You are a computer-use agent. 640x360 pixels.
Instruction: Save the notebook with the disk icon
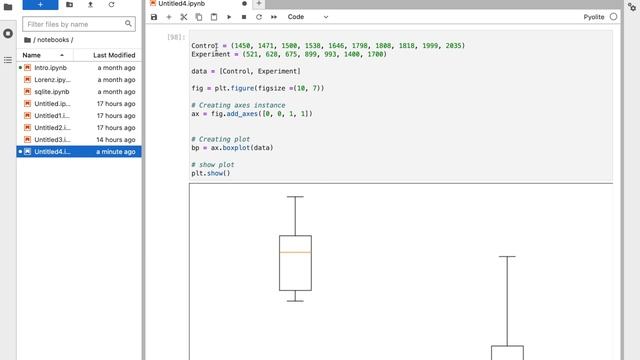click(154, 17)
